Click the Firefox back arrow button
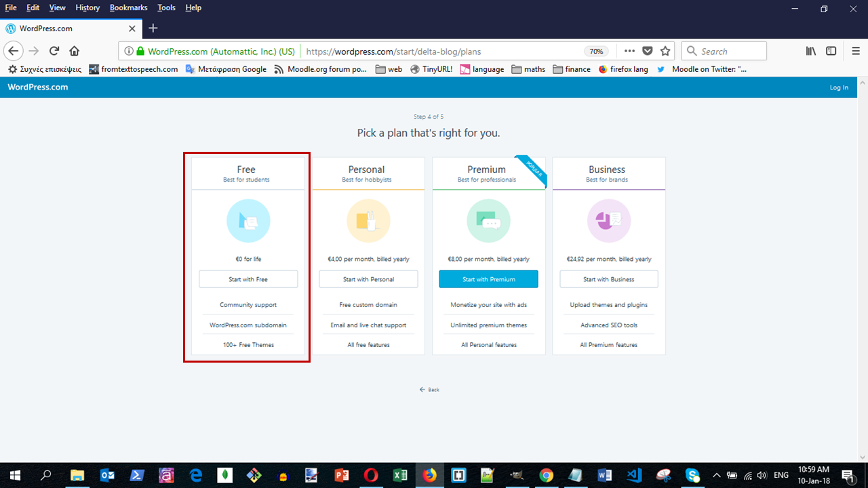 click(14, 51)
